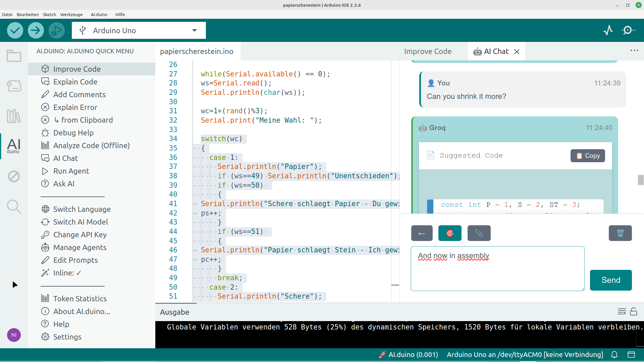
Task: Open the Werkzeuge menu
Action: [71, 14]
